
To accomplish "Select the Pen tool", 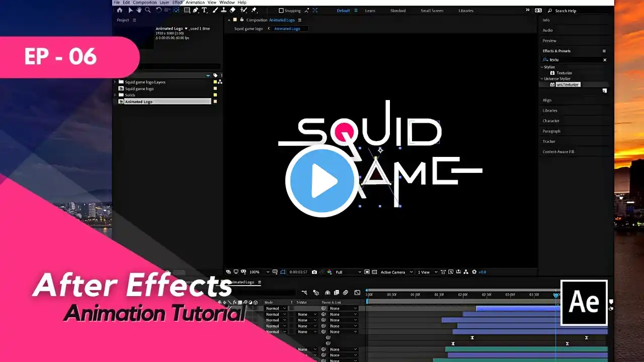I will 196,10.
